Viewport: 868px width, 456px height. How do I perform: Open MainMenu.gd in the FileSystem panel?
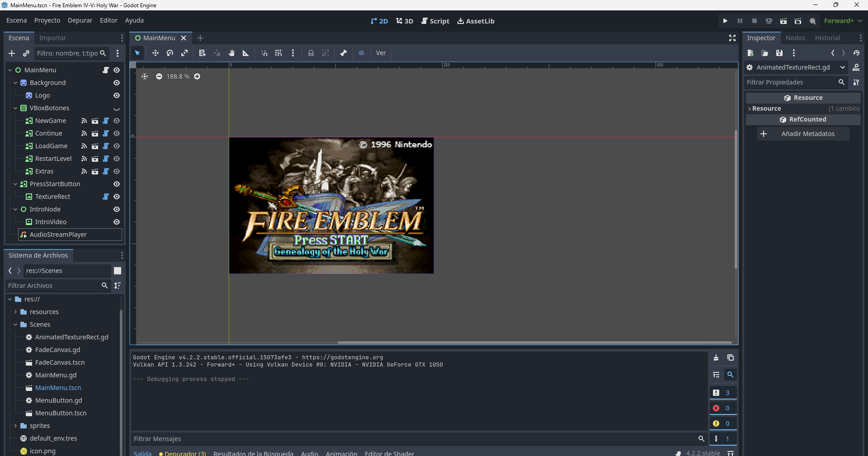56,375
